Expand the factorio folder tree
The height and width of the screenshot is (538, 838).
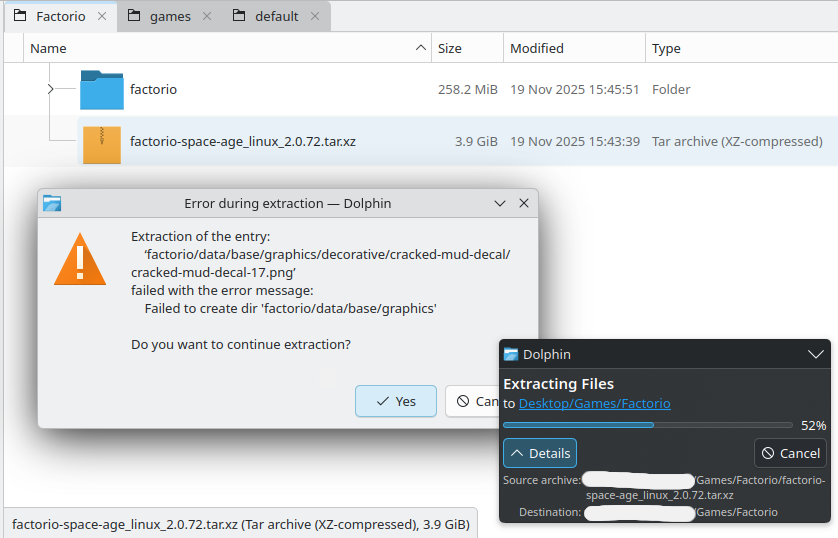[x=50, y=89]
